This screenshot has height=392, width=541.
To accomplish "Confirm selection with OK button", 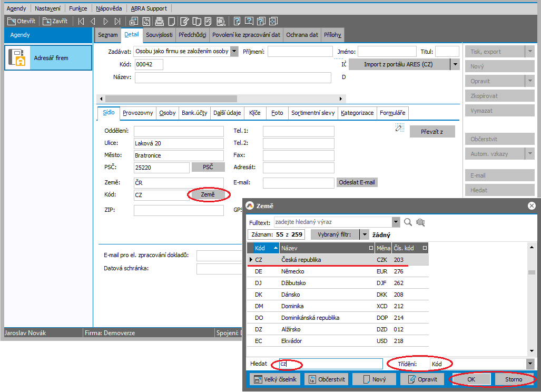I will 470,379.
